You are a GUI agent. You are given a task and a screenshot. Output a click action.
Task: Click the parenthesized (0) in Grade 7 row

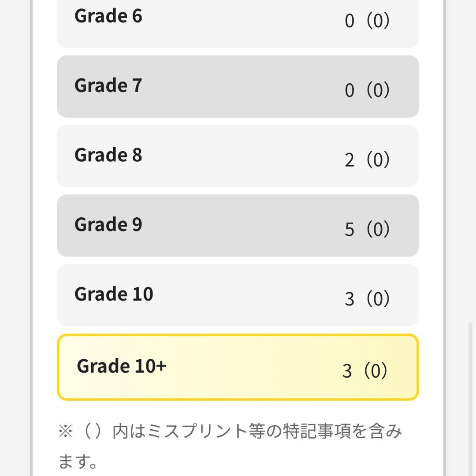click(x=378, y=91)
